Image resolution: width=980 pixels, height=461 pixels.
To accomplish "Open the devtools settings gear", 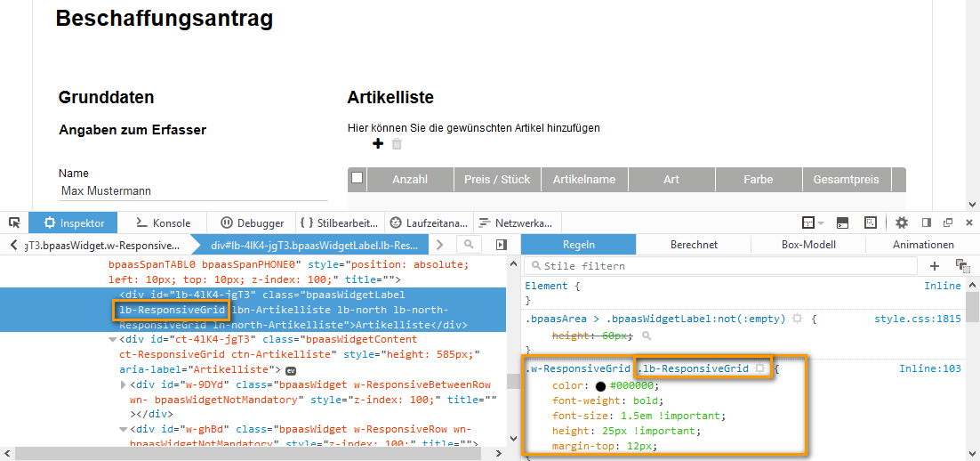I will pyautogui.click(x=902, y=222).
